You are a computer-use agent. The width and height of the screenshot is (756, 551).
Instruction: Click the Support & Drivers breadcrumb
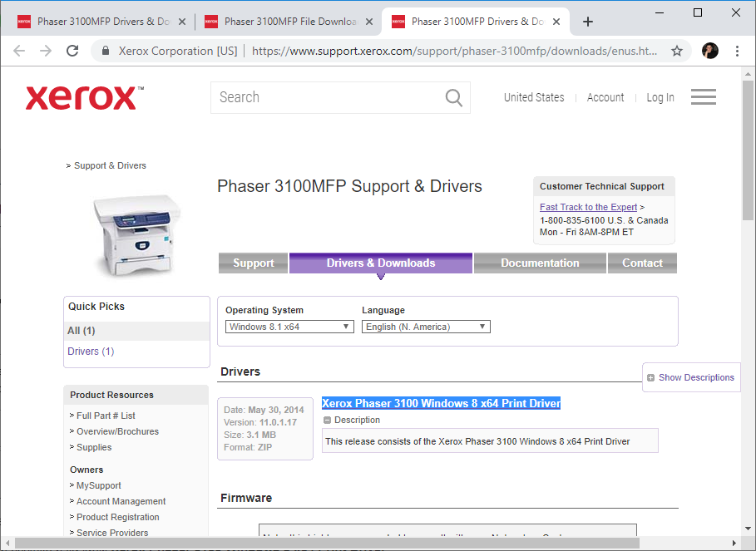110,165
